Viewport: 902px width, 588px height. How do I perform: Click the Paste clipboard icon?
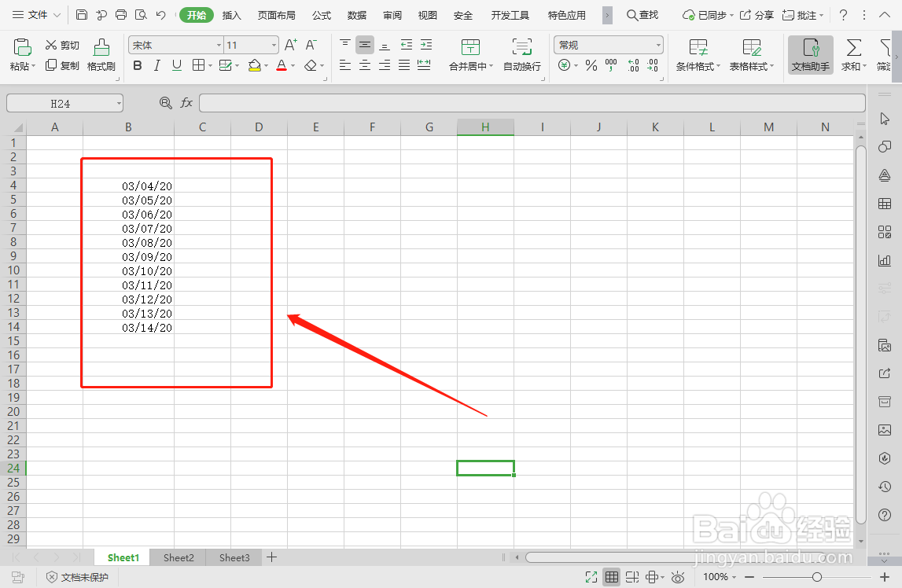[22, 47]
